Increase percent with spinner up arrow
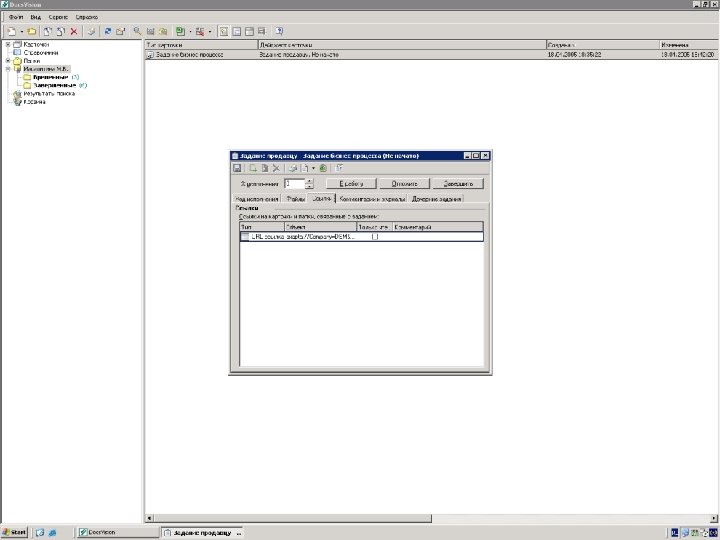 pos(309,181)
